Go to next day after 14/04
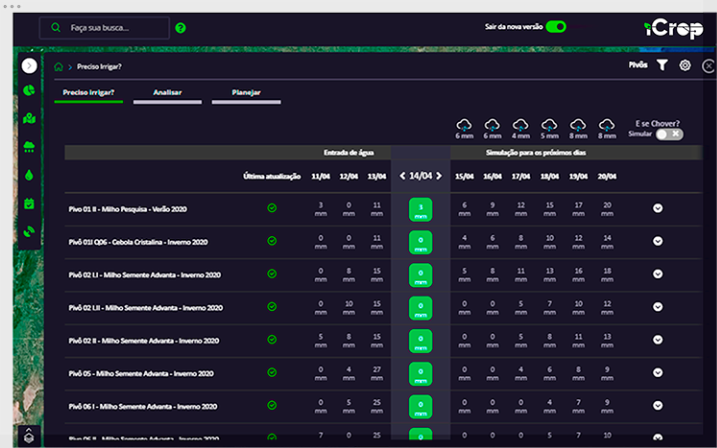The height and width of the screenshot is (448, 717). (439, 176)
